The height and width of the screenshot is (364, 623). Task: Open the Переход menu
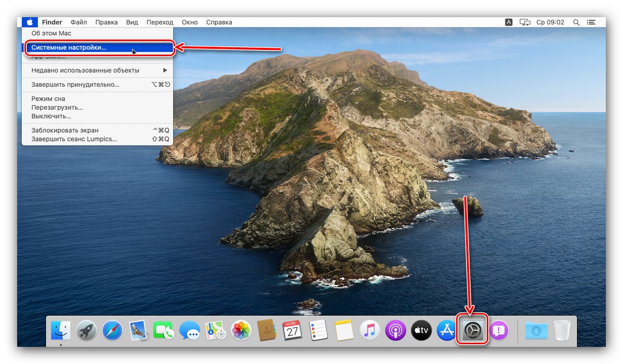[160, 22]
